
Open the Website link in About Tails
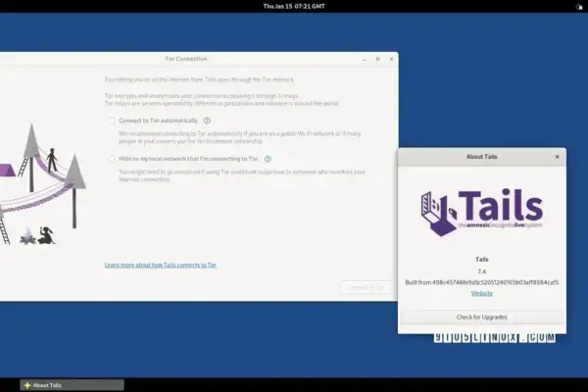point(482,293)
